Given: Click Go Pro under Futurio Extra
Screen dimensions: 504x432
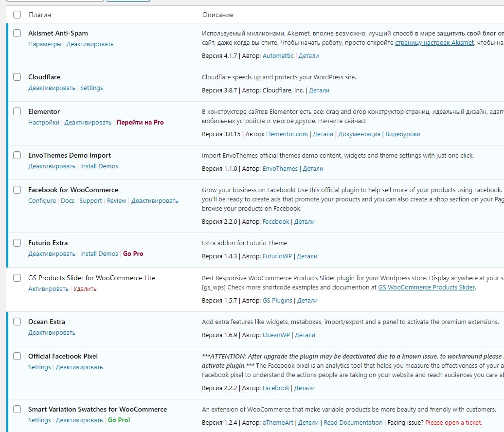Looking at the screenshot, I should point(133,253).
